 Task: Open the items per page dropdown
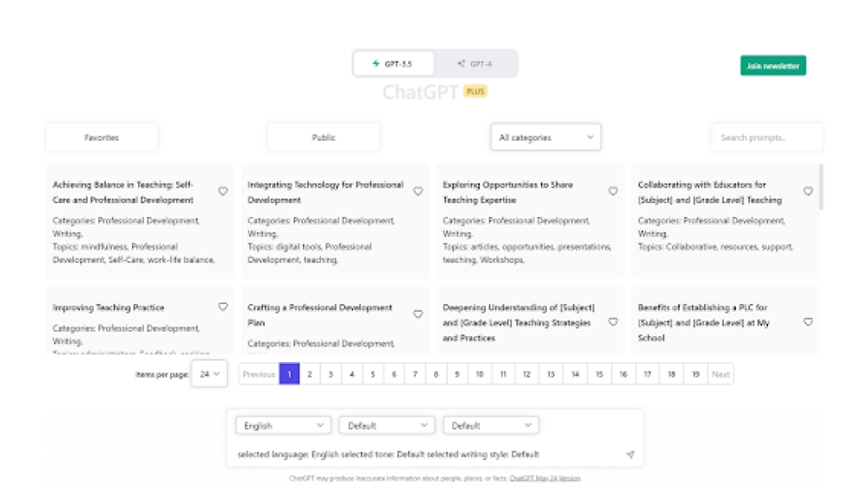tap(209, 373)
